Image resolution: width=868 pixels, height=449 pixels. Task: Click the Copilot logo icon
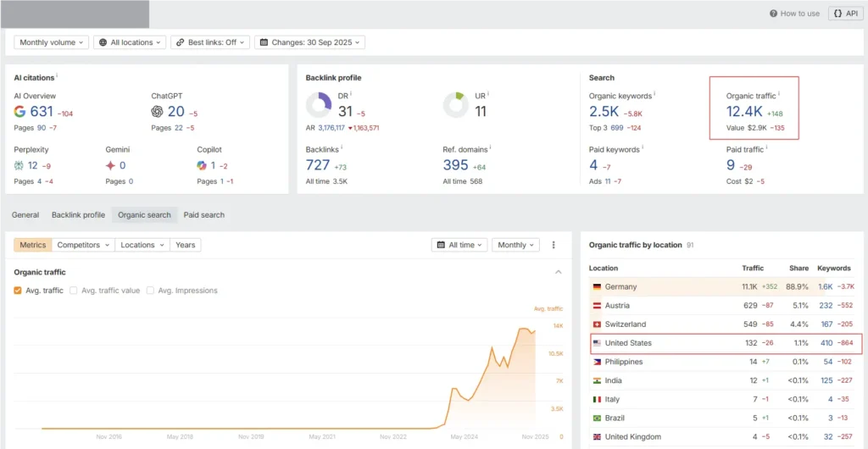click(202, 165)
